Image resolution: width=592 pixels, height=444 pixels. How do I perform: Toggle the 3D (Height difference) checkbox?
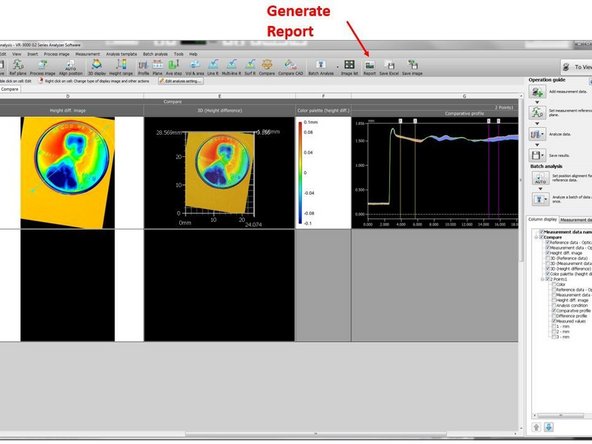point(547,269)
